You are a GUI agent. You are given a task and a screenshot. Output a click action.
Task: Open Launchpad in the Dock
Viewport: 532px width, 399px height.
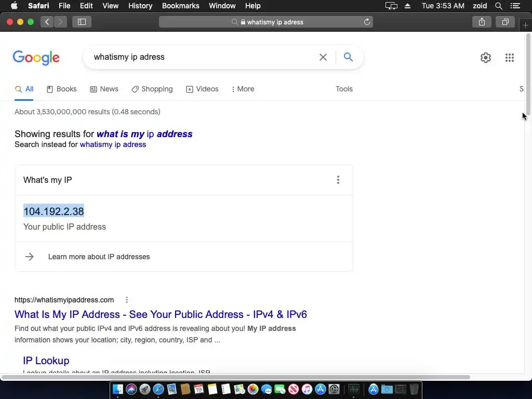coord(145,389)
